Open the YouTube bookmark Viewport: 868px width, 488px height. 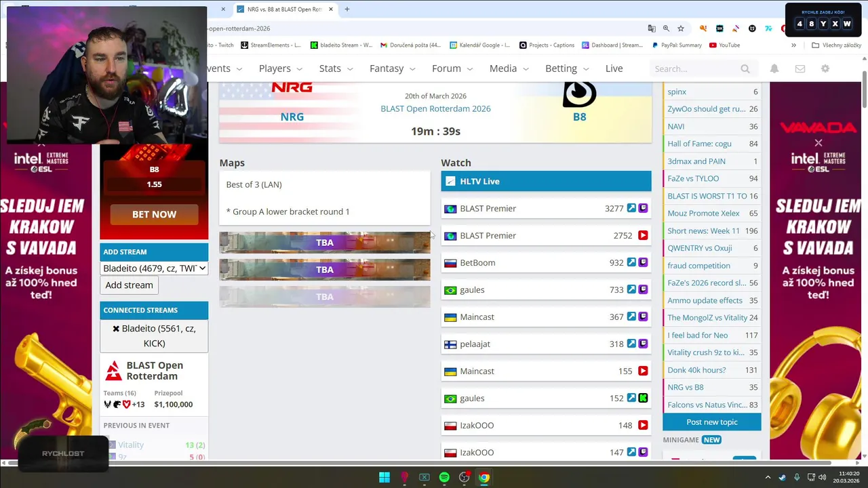724,45
